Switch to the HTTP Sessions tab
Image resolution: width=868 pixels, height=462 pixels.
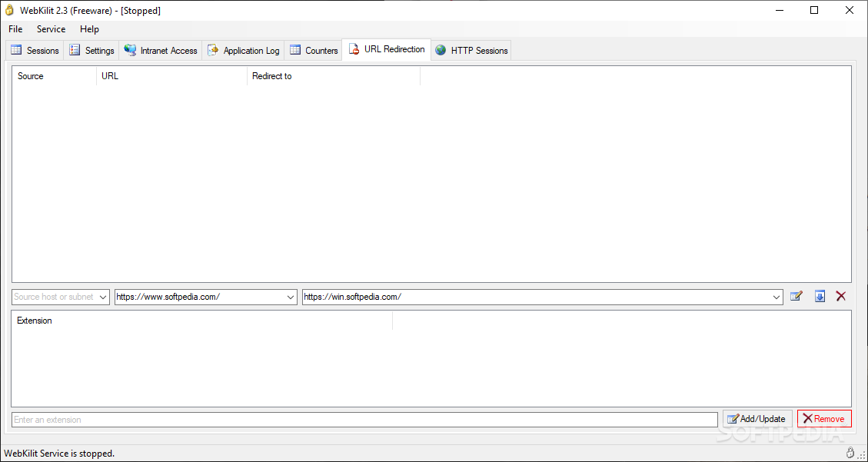click(471, 50)
